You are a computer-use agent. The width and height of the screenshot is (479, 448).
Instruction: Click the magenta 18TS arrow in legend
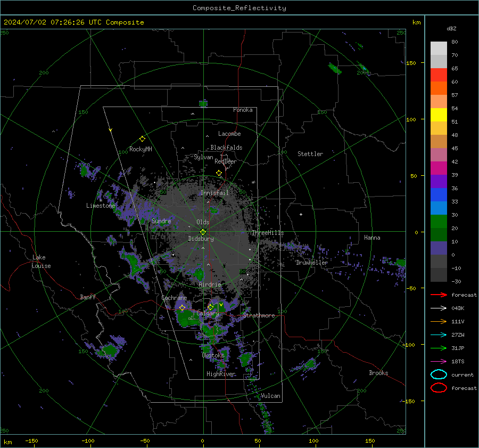439,362
